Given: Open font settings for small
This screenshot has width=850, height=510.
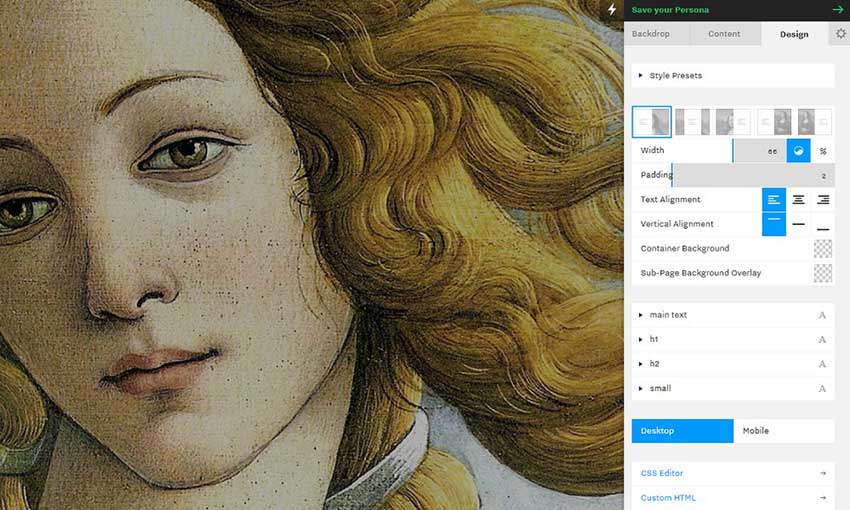Looking at the screenshot, I should (822, 388).
